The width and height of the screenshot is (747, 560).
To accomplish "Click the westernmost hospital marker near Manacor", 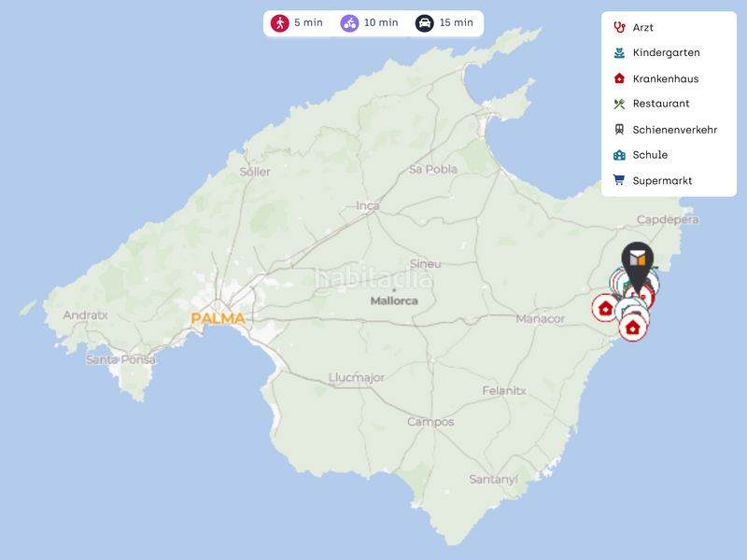I will pos(605,308).
